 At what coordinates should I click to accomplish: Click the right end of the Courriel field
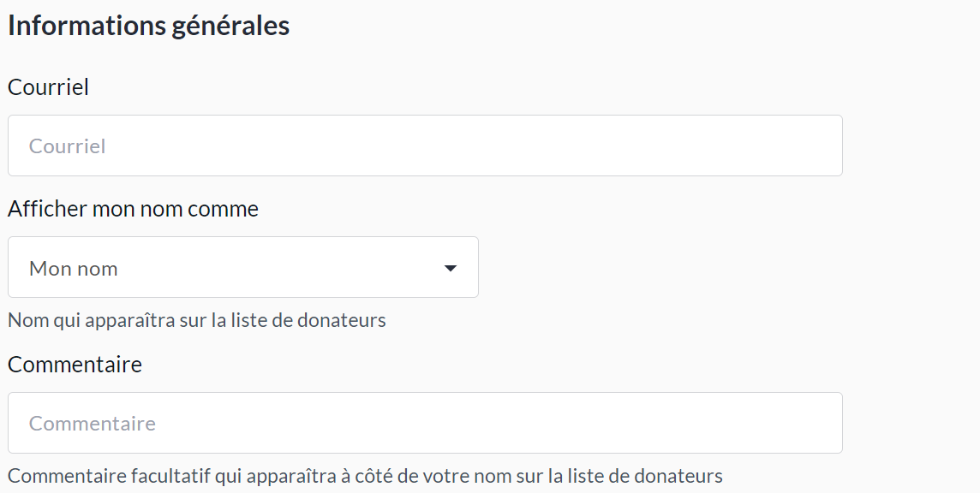pos(814,146)
